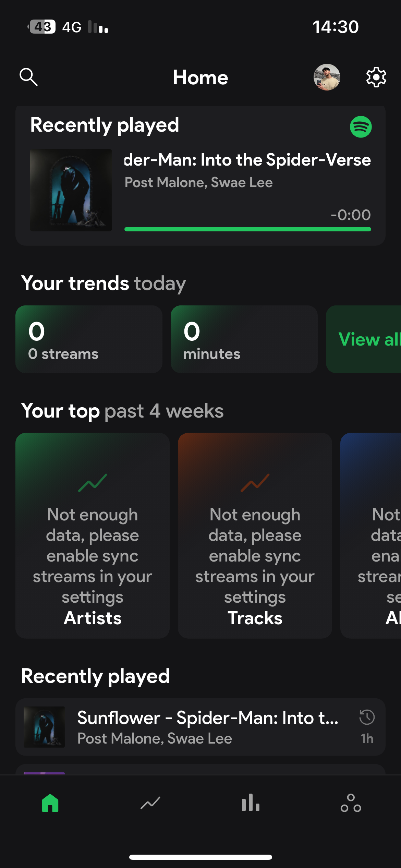Tap the Spotify logo icon
The width and height of the screenshot is (401, 868).
(361, 127)
